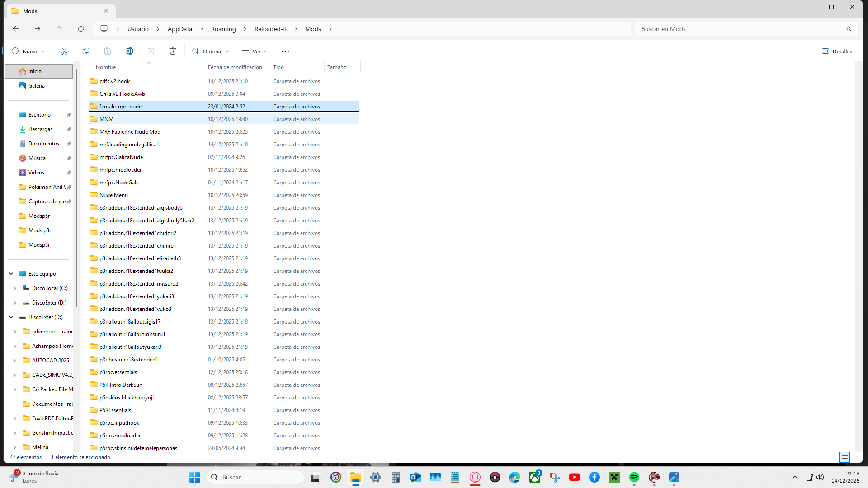Click the search magnifier icon
Screen dimensions: 868x488
tap(849, 29)
